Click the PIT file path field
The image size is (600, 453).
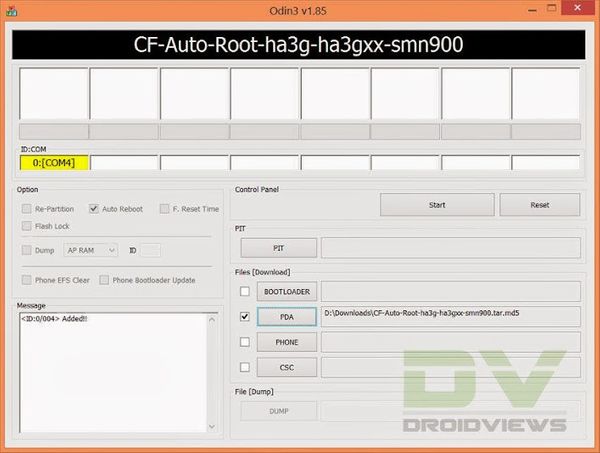[x=451, y=248]
